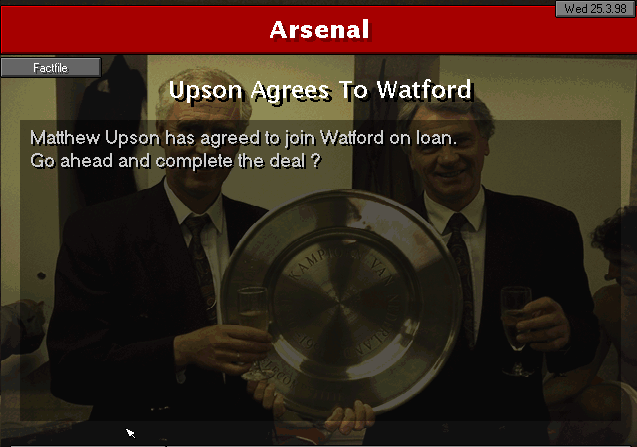Click the Arsenal club title bar
Viewport: 637px width, 447px height.
tap(318, 30)
